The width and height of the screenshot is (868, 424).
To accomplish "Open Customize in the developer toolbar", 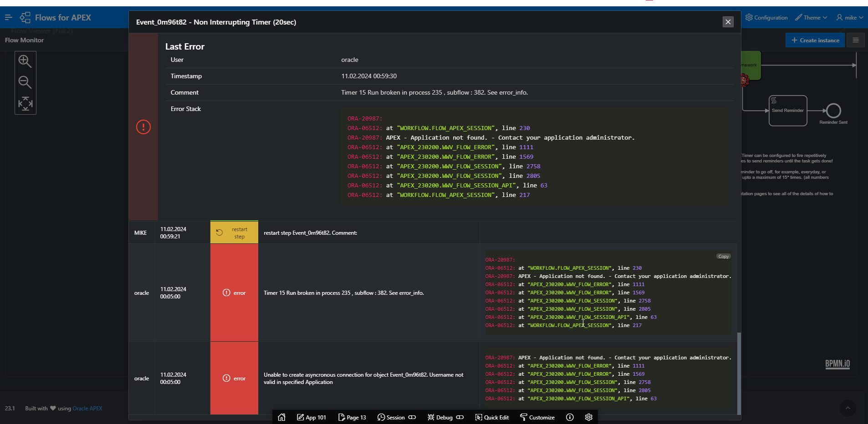I will [537, 417].
